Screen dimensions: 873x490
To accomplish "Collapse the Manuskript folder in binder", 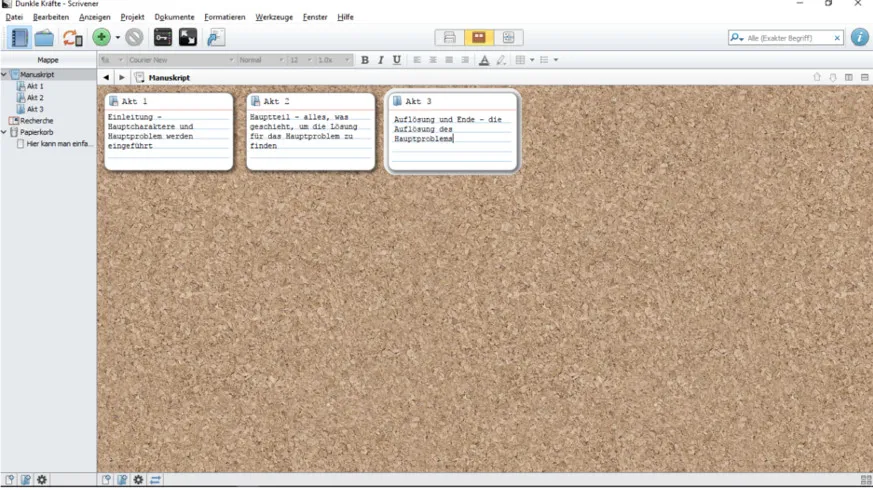I will tap(4, 75).
